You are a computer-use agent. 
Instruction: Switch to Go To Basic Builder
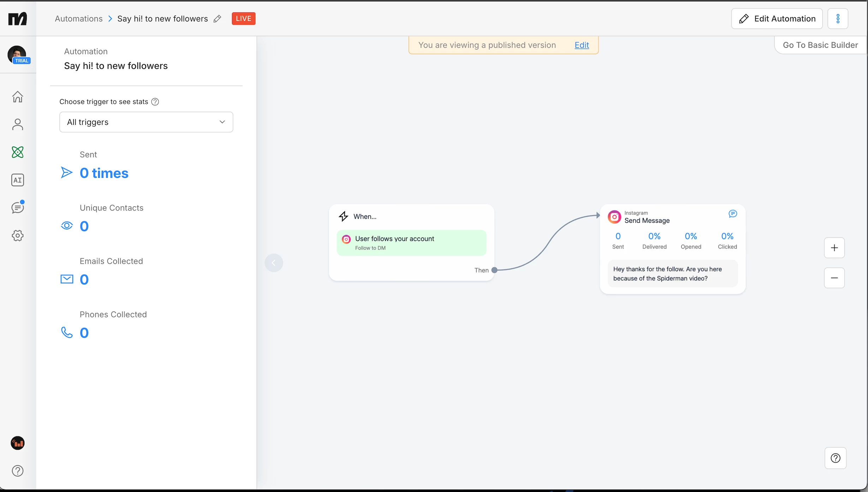pyautogui.click(x=820, y=45)
